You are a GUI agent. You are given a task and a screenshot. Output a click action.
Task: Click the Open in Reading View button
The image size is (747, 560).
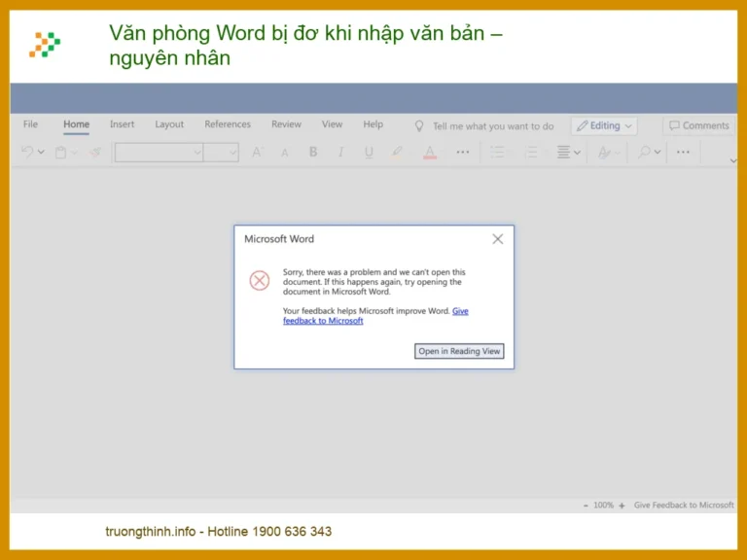point(459,351)
